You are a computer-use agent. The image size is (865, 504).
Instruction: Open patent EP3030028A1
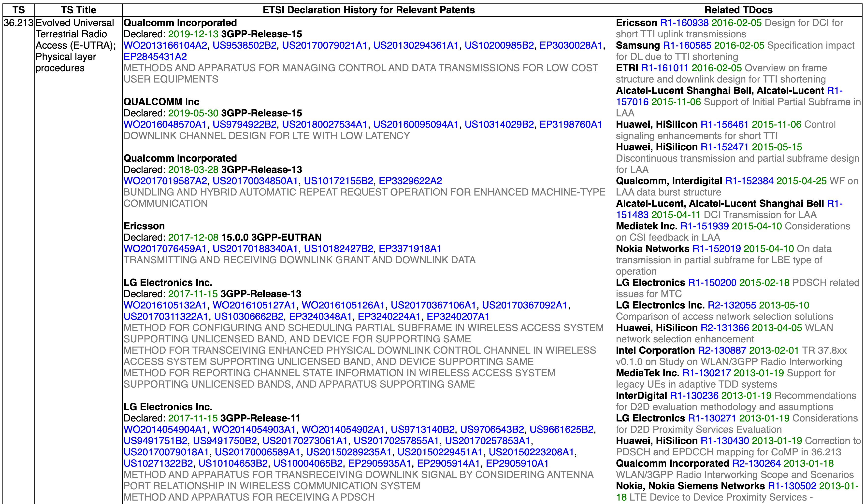[x=571, y=45]
